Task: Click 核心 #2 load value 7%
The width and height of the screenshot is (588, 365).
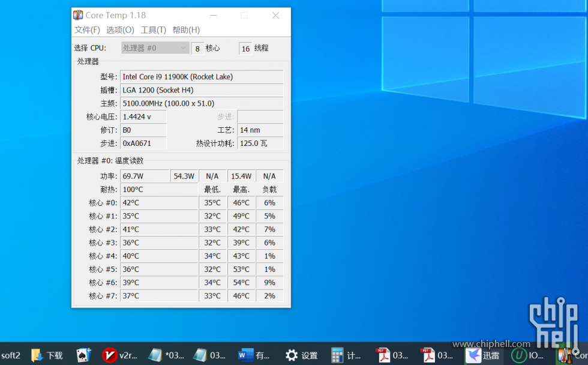Action: tap(269, 229)
